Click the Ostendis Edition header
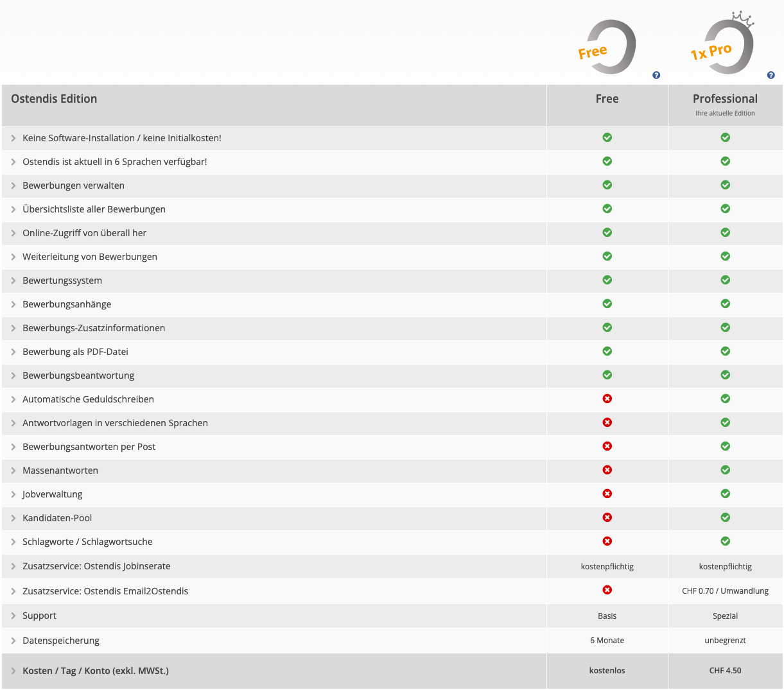 [54, 99]
